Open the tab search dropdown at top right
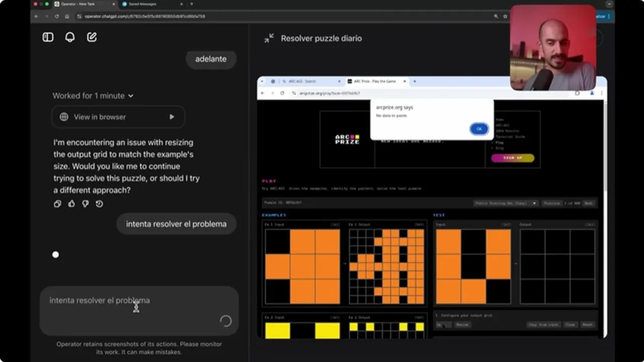644x362 pixels. tap(609, 4)
